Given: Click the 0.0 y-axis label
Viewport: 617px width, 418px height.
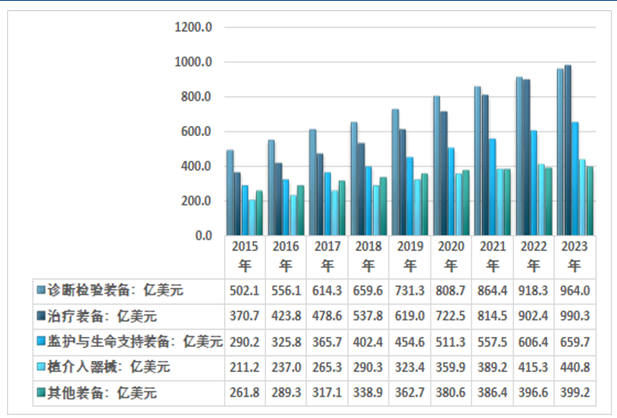Looking at the screenshot, I should [203, 235].
